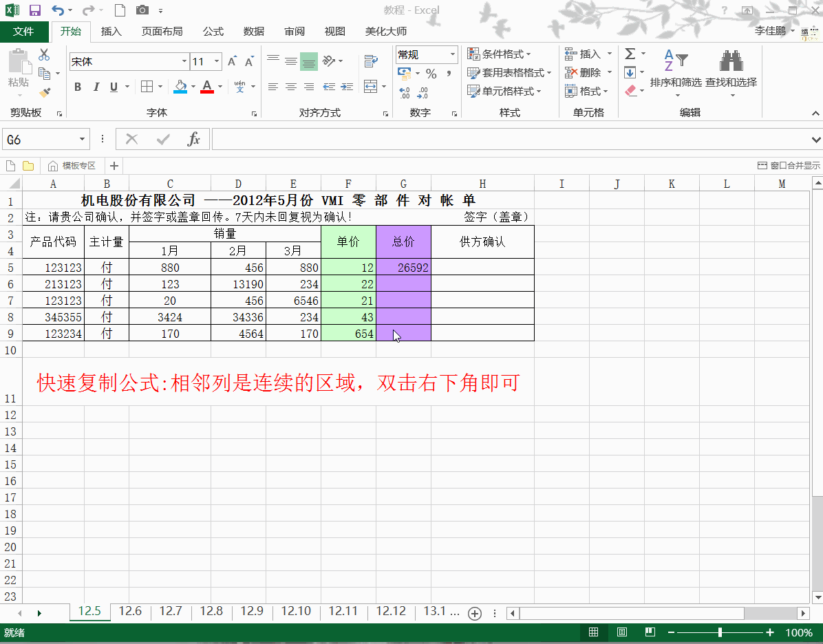Toggle bold formatting
This screenshot has width=823, height=644.
click(x=78, y=87)
